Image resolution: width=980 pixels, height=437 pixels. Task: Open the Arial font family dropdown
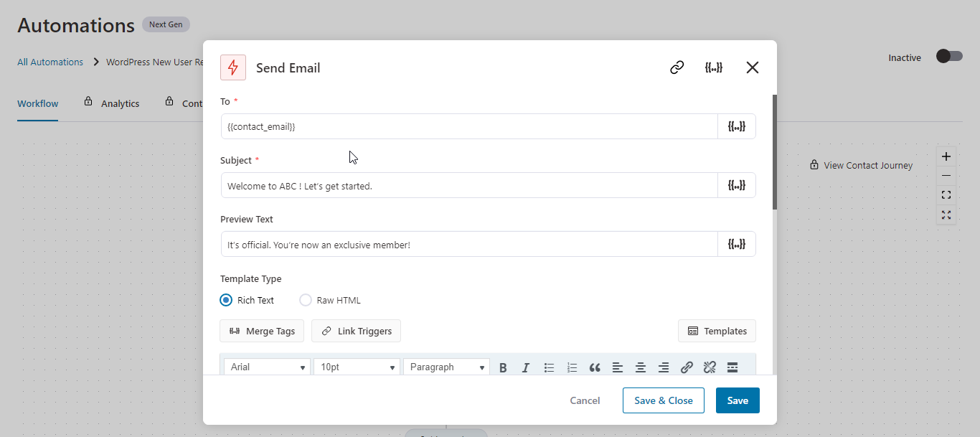click(266, 367)
